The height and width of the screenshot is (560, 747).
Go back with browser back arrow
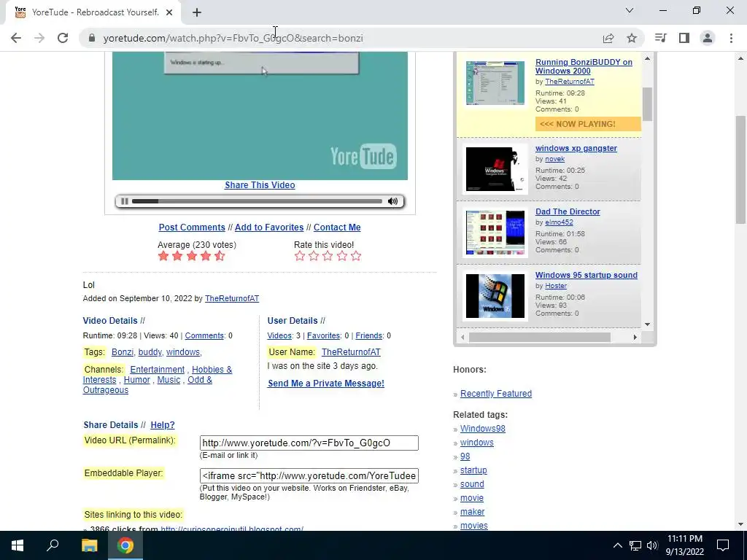pyautogui.click(x=16, y=38)
